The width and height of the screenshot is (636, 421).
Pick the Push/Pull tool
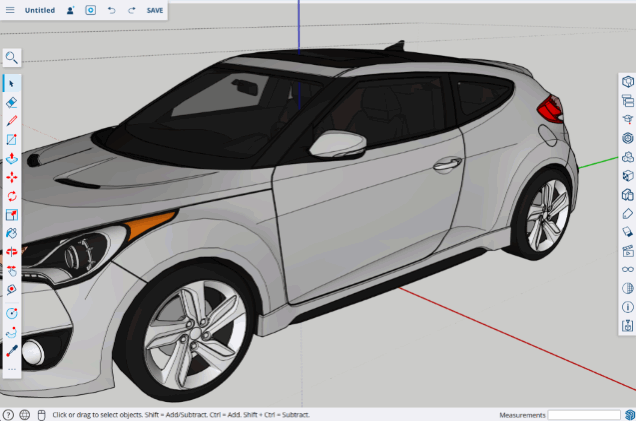(x=12, y=158)
